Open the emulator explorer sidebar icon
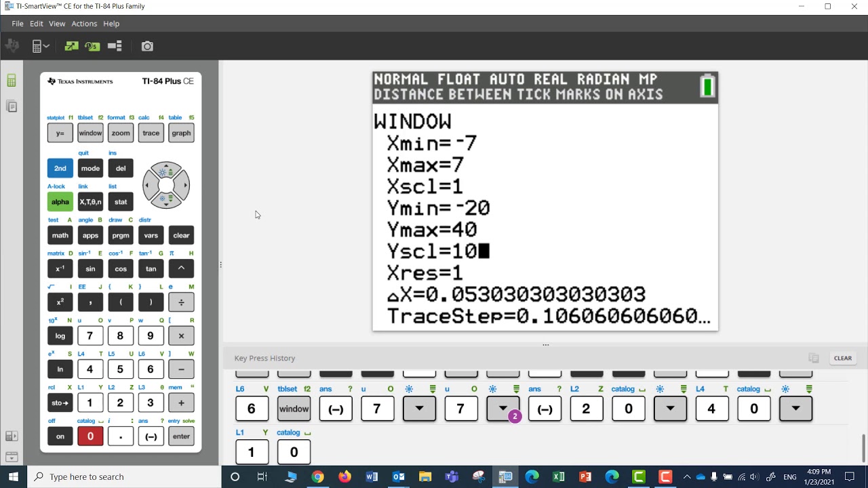868x488 pixels. tap(12, 106)
